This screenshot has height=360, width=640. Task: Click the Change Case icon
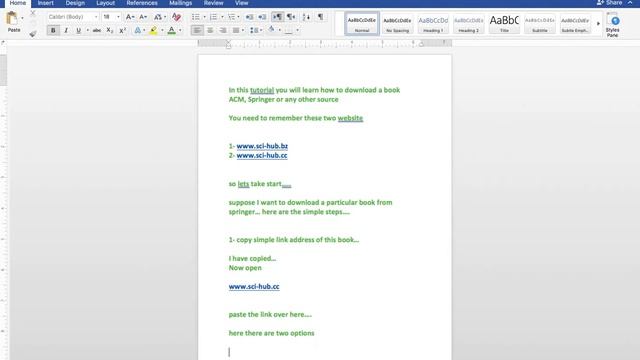[158, 17]
